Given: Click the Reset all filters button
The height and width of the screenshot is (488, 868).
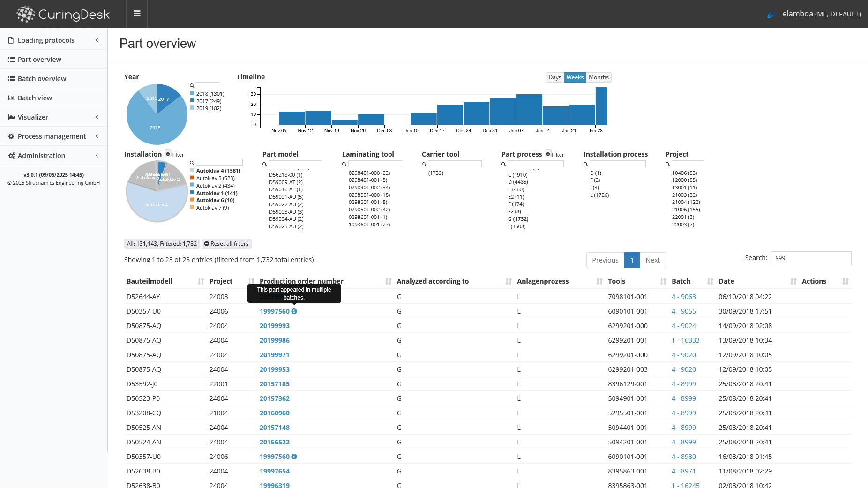Looking at the screenshot, I should coord(226,244).
